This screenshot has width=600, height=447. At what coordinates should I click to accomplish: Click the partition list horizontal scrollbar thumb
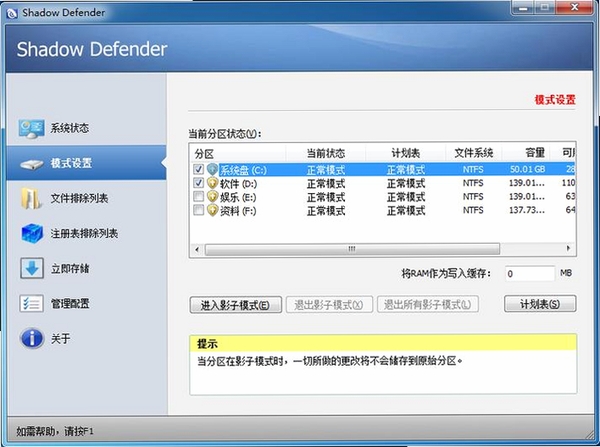(352, 249)
